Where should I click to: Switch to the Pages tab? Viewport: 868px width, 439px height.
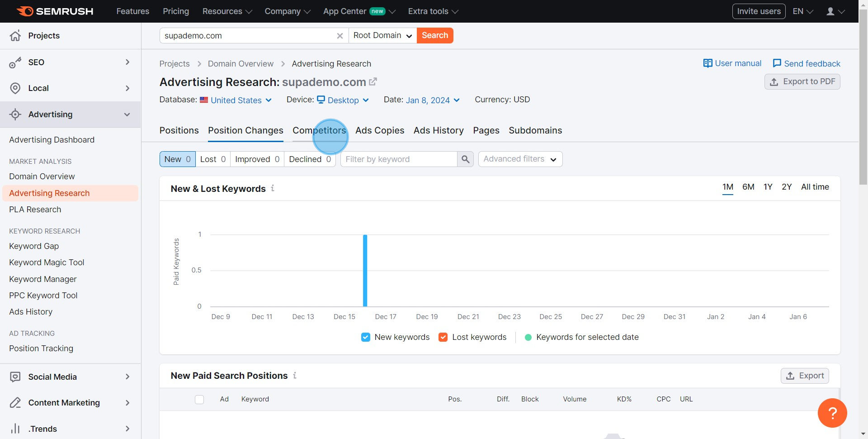click(486, 130)
